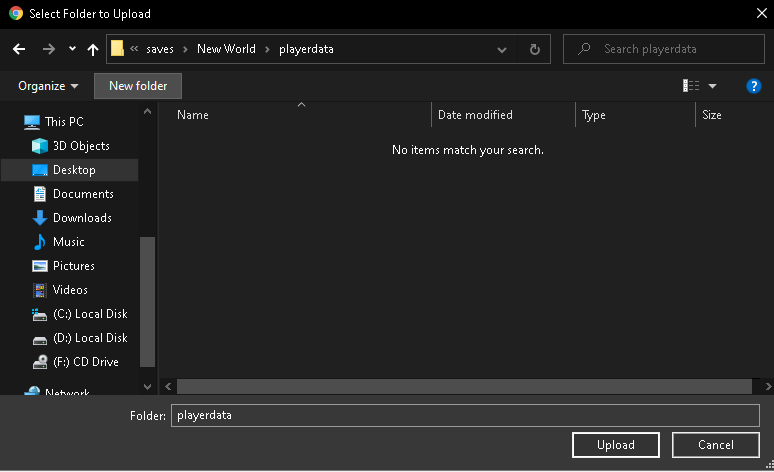Select Network in navigation pane
Viewport: 774px width, 472px height.
[x=67, y=392]
